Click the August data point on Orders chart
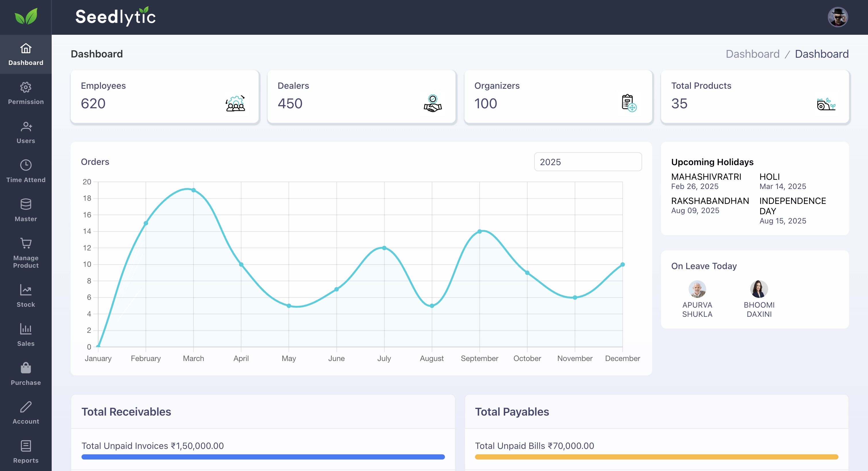Screen dimensions: 868x471 432,306
